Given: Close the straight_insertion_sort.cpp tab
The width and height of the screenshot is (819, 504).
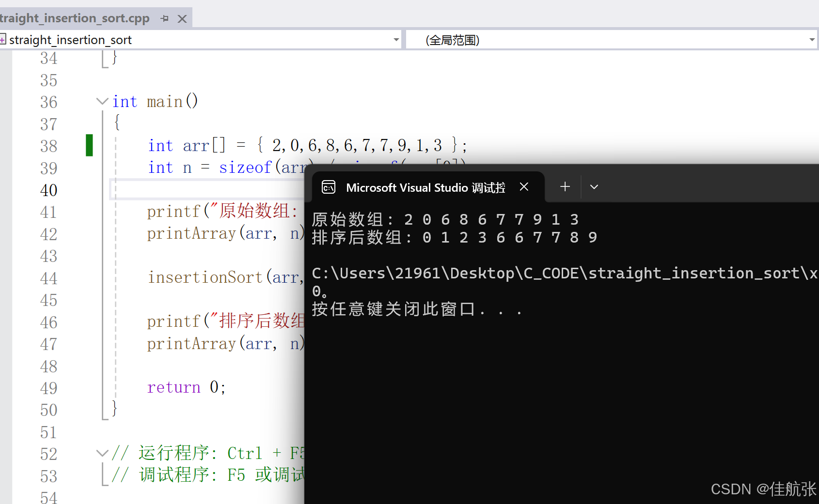Looking at the screenshot, I should pos(182,19).
